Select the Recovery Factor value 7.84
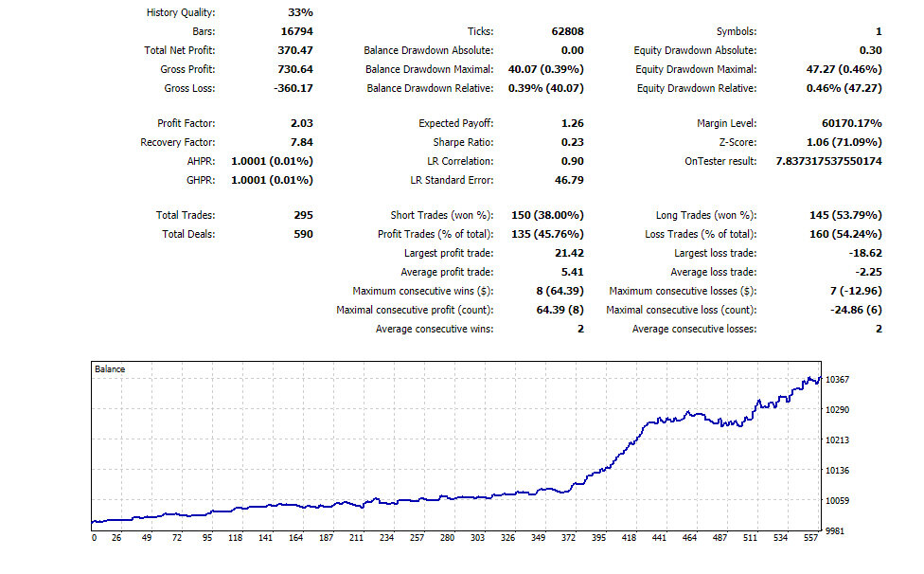This screenshot has width=924, height=574. coord(302,142)
